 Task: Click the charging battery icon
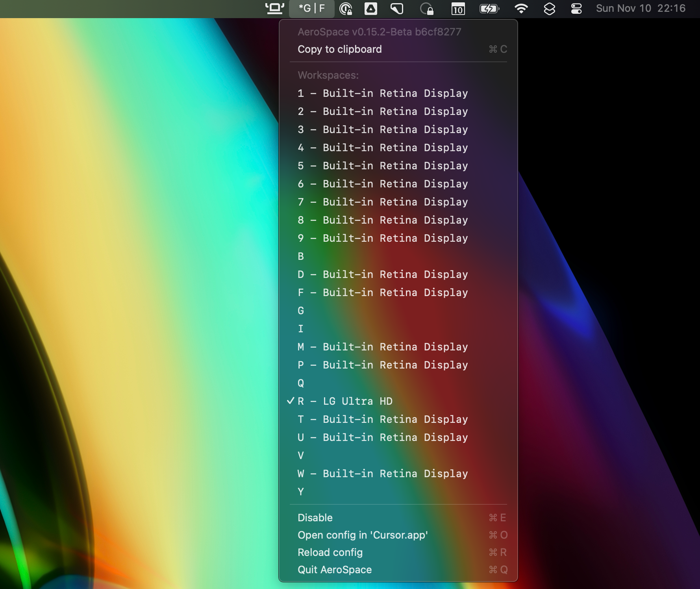click(490, 8)
